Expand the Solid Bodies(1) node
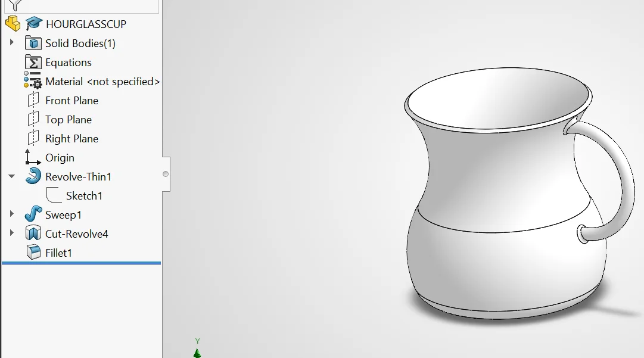644x358 pixels. tap(11, 42)
